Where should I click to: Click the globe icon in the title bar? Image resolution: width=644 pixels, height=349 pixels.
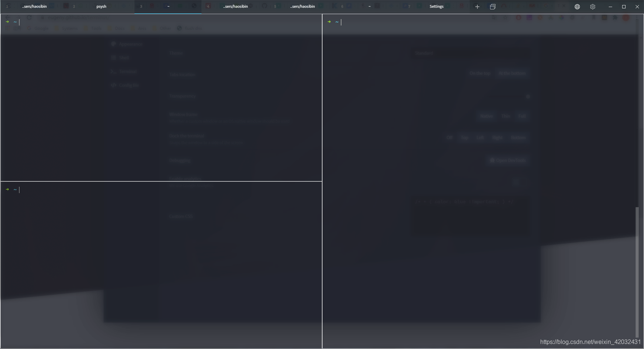point(577,7)
